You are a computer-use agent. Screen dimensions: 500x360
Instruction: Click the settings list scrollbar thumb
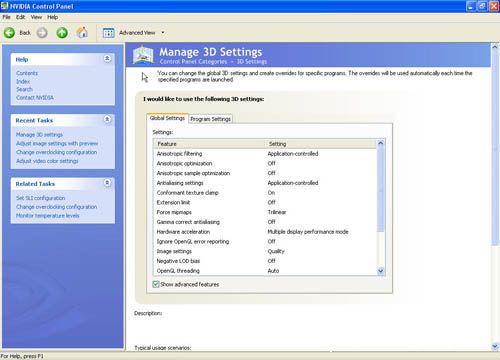[381, 189]
